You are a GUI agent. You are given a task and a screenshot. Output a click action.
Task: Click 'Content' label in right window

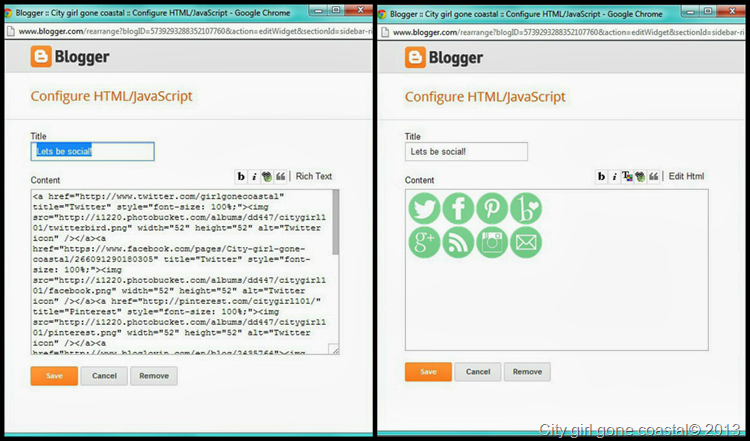click(x=419, y=180)
